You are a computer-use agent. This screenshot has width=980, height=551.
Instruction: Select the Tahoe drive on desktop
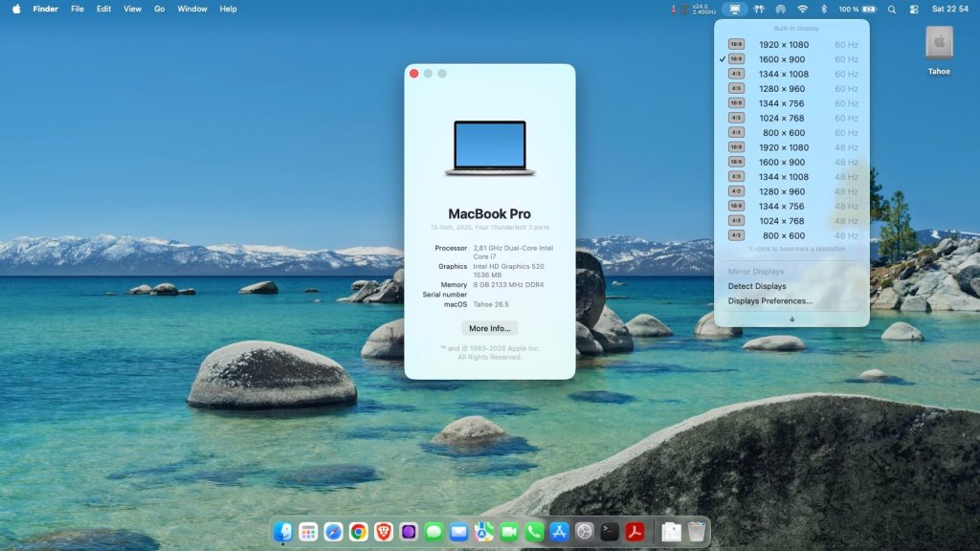[939, 50]
